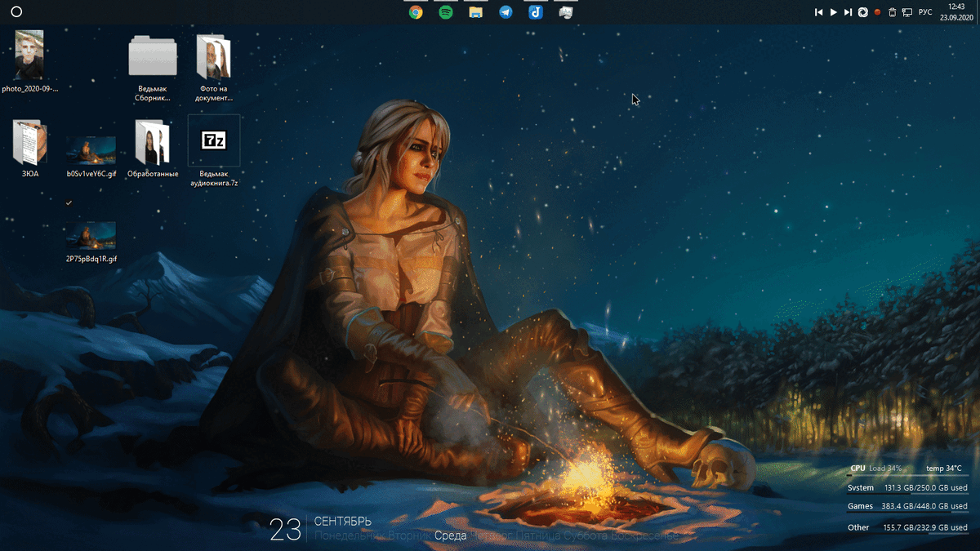Click the temp 34°C readout
The height and width of the screenshot is (551, 980).
click(944, 469)
